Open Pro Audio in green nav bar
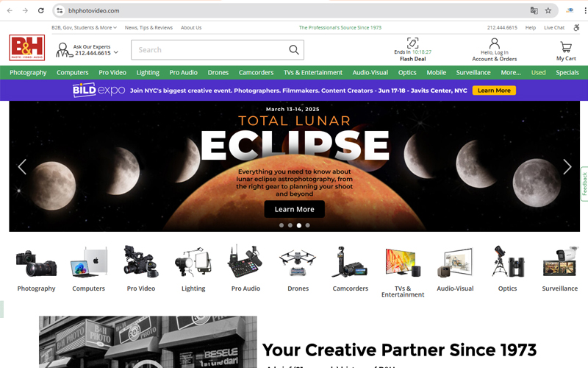The height and width of the screenshot is (368, 588). point(183,72)
